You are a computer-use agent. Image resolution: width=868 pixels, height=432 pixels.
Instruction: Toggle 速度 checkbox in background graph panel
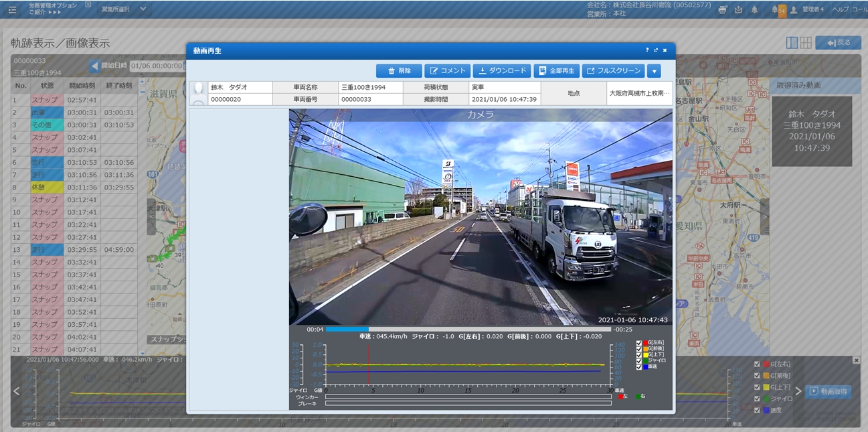[757, 410]
